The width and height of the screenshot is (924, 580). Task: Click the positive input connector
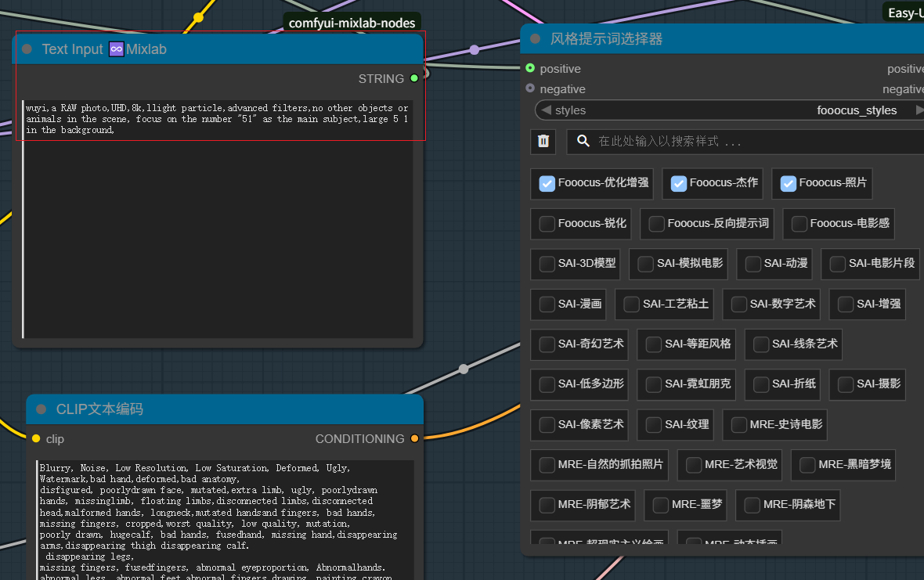click(x=530, y=68)
